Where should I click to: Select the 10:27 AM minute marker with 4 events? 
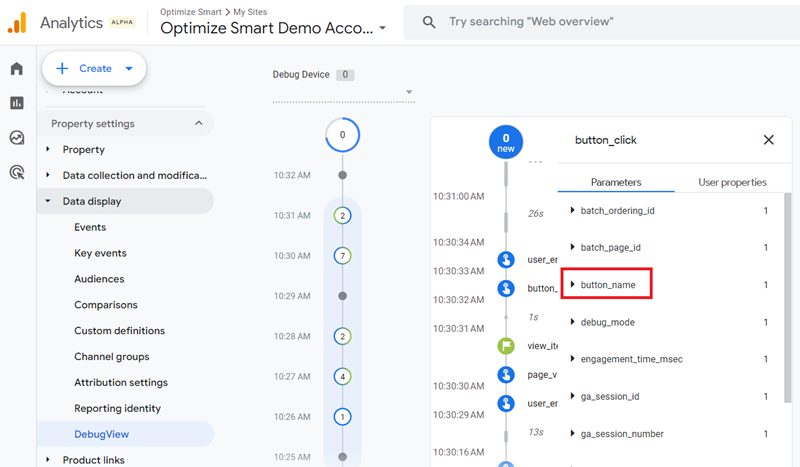(x=342, y=377)
